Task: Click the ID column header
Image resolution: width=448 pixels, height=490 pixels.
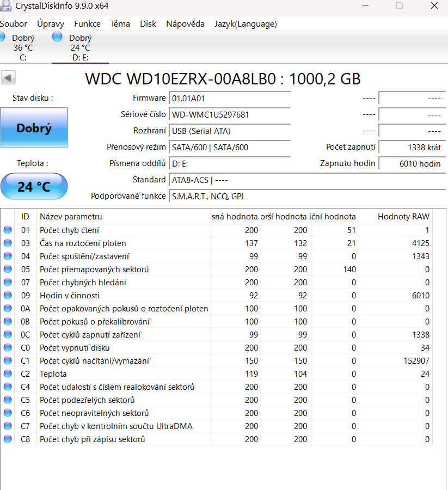Action: click(25, 216)
